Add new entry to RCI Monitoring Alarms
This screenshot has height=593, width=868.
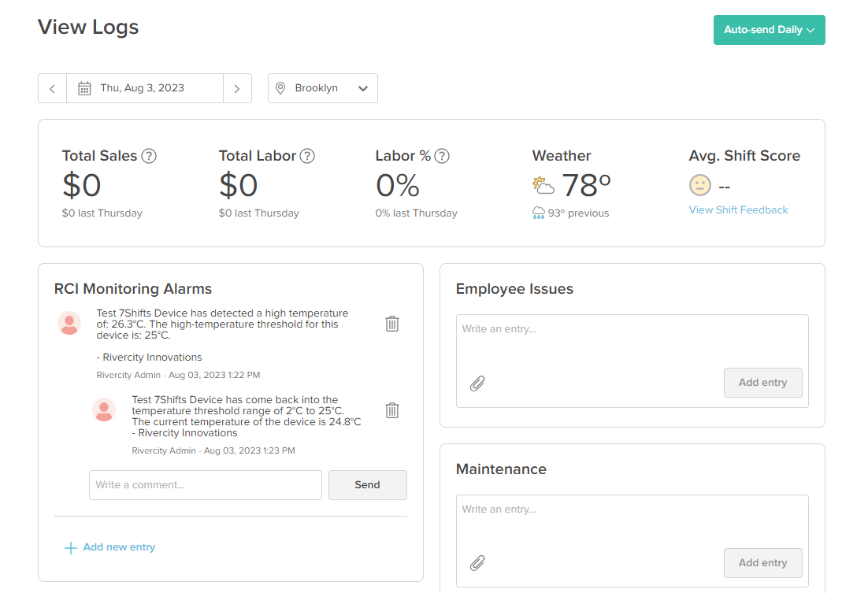(109, 547)
